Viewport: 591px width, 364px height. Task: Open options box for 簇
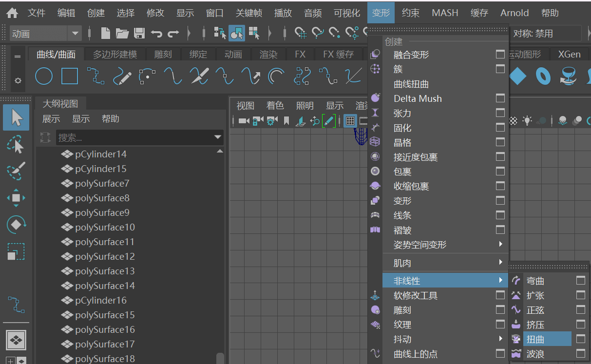(x=500, y=69)
